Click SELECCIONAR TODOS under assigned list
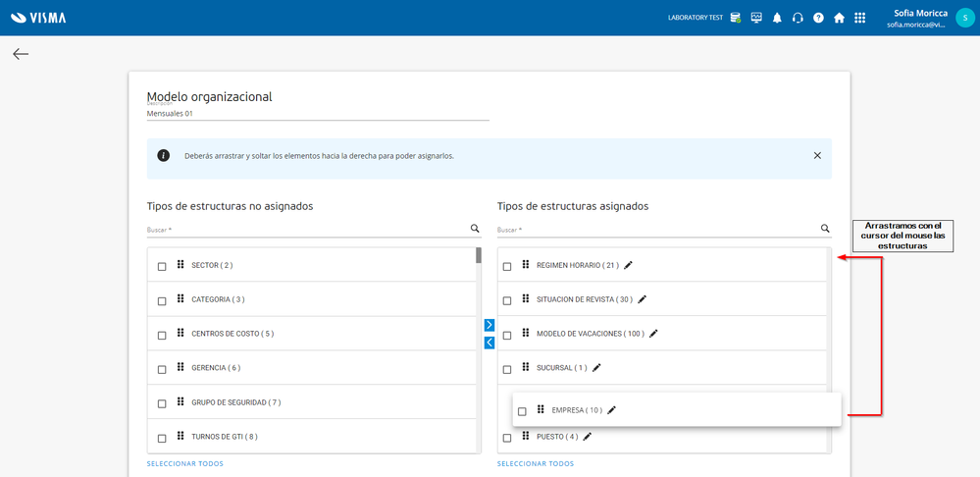 (535, 463)
